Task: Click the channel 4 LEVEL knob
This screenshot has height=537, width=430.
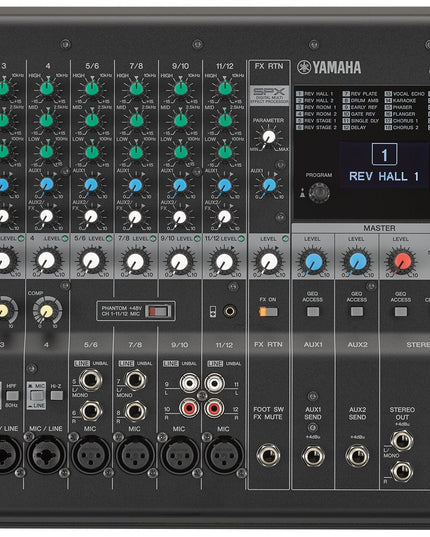Action: click(47, 261)
